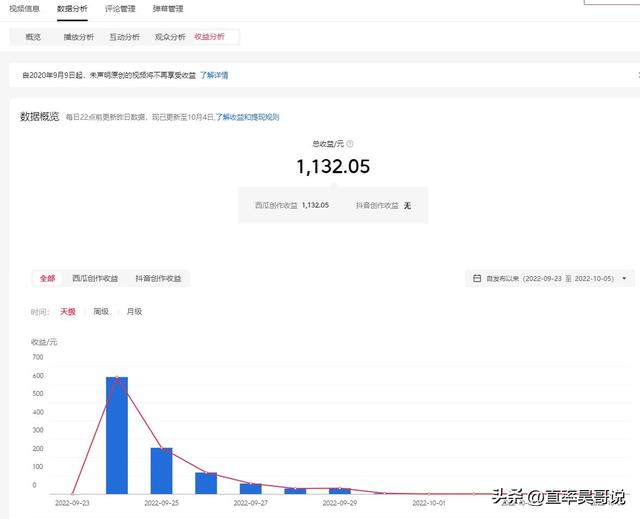640x519 pixels.
Task: Click the help icon beside 总收益/元
Action: pyautogui.click(x=350, y=144)
